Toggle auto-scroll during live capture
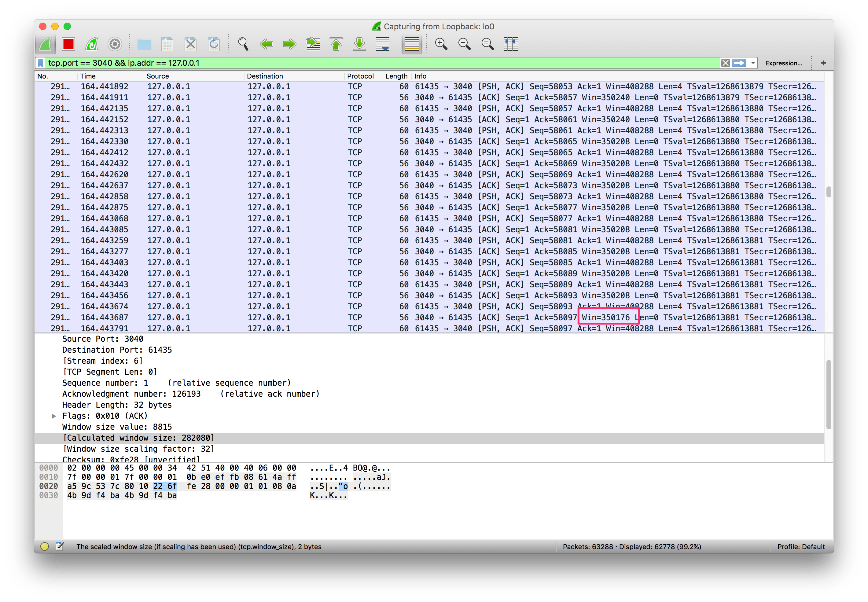The width and height of the screenshot is (868, 602). (x=383, y=44)
